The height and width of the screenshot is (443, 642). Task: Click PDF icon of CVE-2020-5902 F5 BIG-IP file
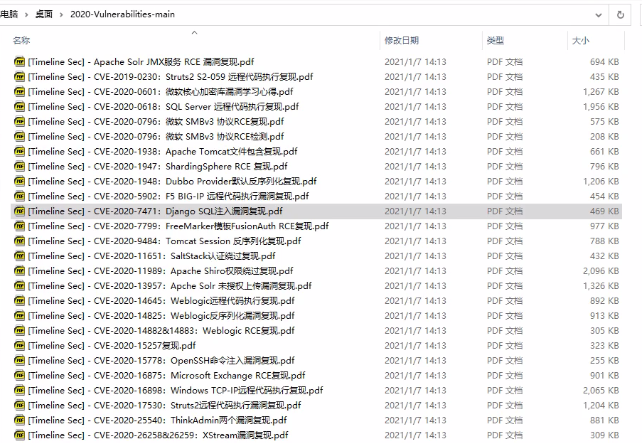click(19, 197)
